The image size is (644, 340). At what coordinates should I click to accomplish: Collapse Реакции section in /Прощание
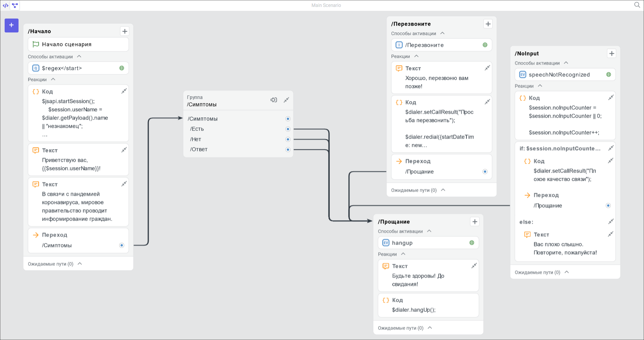(403, 254)
